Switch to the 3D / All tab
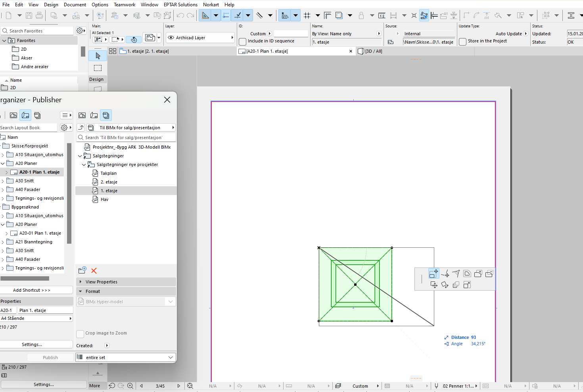The width and height of the screenshot is (583, 392). click(x=373, y=51)
